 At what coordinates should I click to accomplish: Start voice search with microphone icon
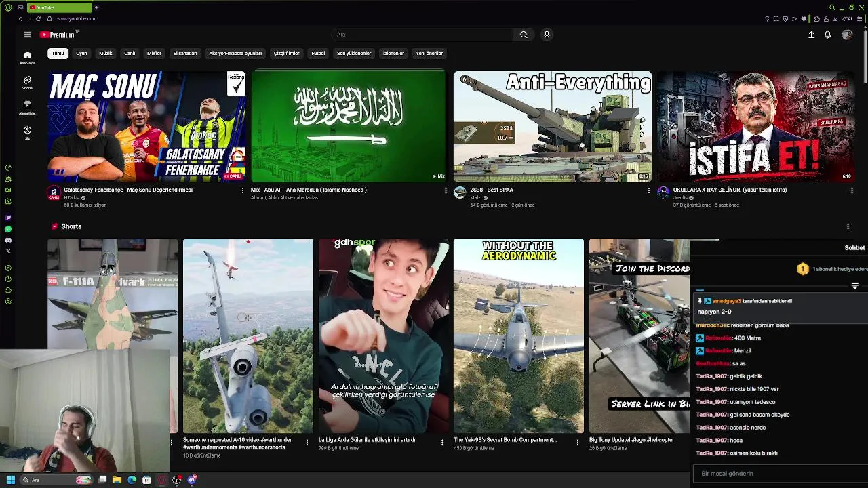click(547, 35)
